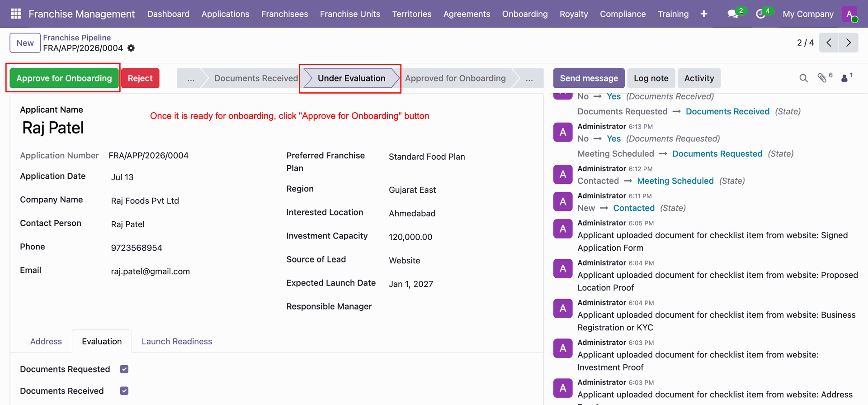The height and width of the screenshot is (405, 868).
Task: Go to previous record arrow
Action: (x=829, y=43)
